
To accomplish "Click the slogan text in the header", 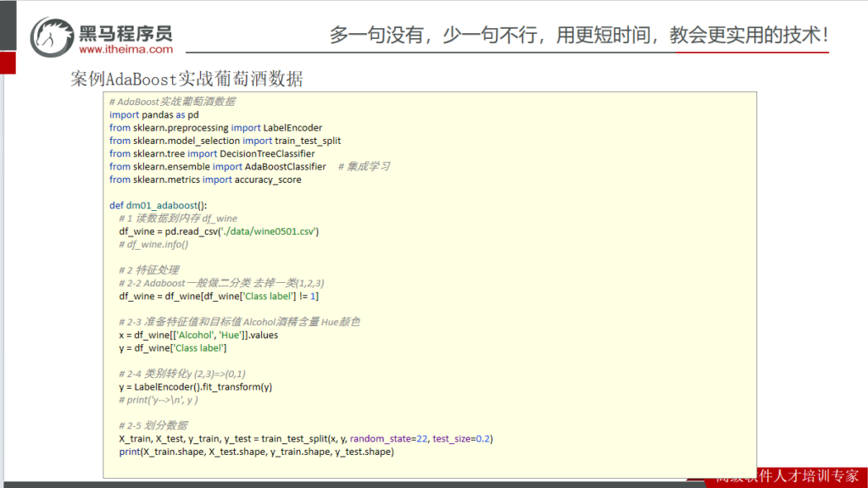I will coord(579,36).
